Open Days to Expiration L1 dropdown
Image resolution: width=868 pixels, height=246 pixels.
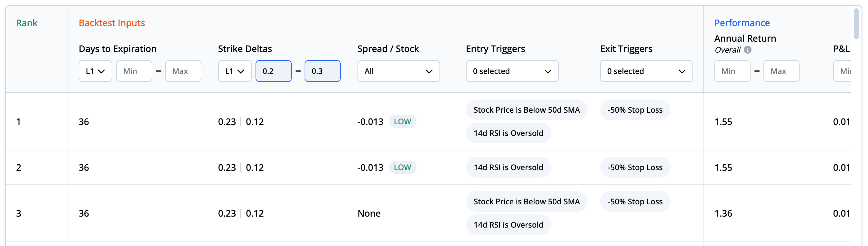tap(96, 71)
